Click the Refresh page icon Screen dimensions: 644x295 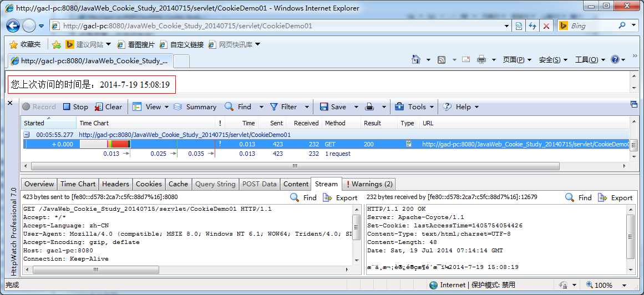pyautogui.click(x=533, y=26)
